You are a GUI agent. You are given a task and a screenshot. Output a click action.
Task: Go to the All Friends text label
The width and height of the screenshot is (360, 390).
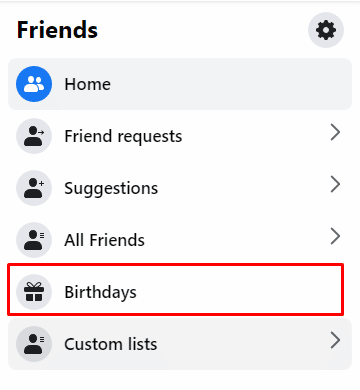point(104,240)
